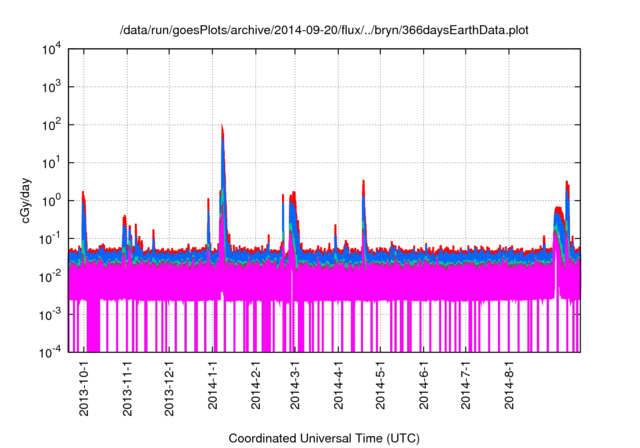The height and width of the screenshot is (448, 640).
Task: Click the 10^2 y-axis tick label
Action: 51,126
